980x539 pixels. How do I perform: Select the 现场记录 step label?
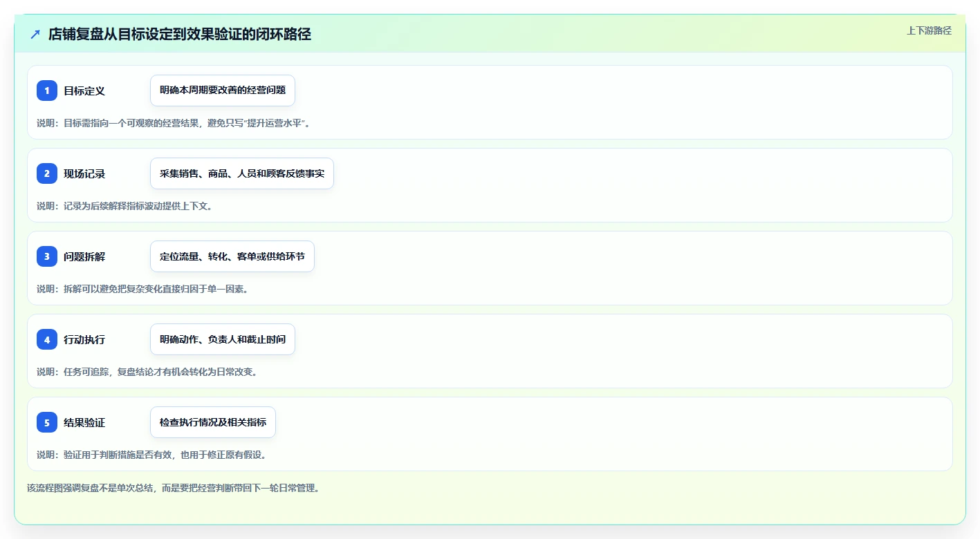(84, 173)
